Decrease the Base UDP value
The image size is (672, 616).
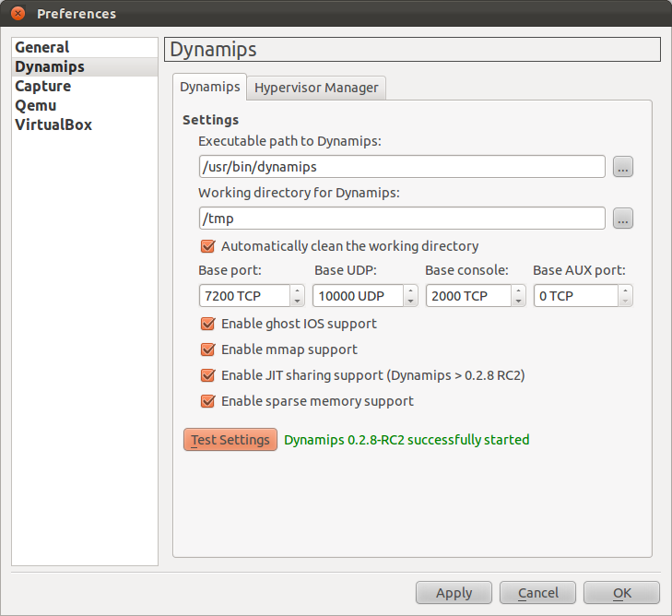(410, 301)
